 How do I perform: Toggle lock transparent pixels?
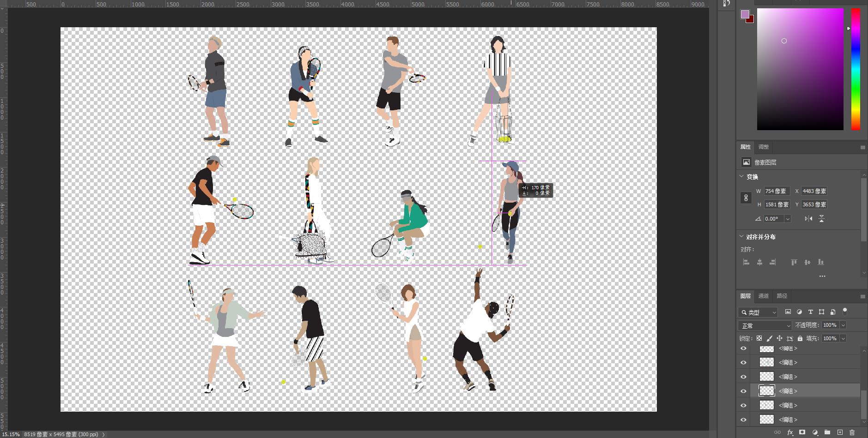pos(759,338)
